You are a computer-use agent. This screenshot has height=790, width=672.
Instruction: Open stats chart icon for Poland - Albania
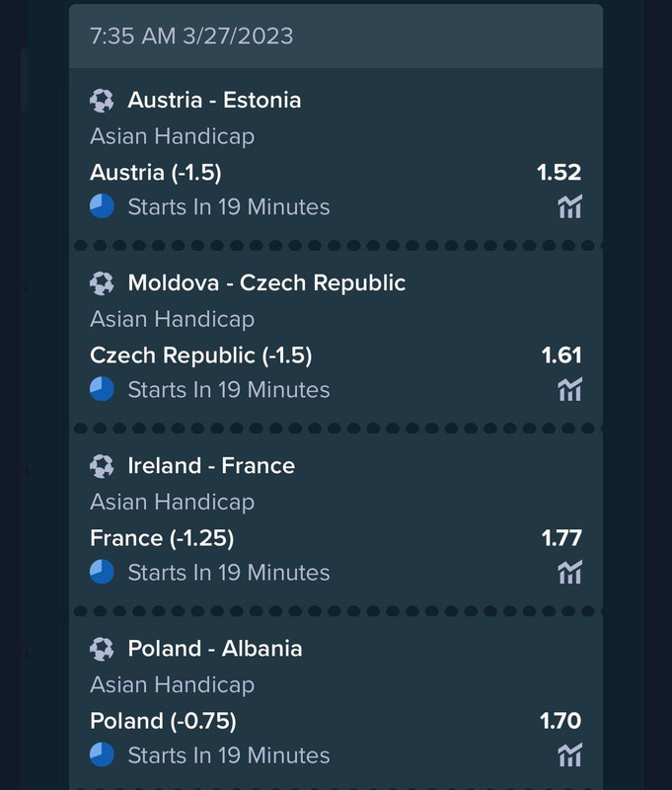[x=569, y=755]
